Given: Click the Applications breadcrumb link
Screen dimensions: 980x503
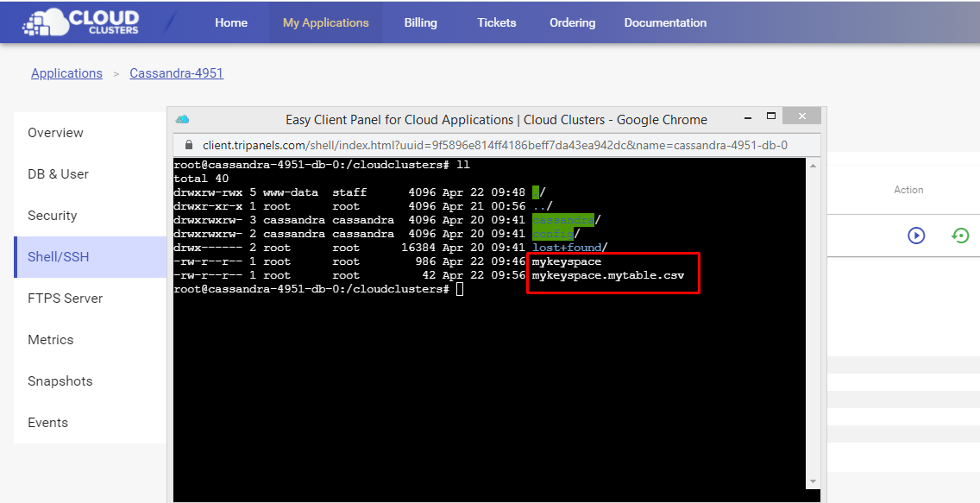Looking at the screenshot, I should point(67,73).
